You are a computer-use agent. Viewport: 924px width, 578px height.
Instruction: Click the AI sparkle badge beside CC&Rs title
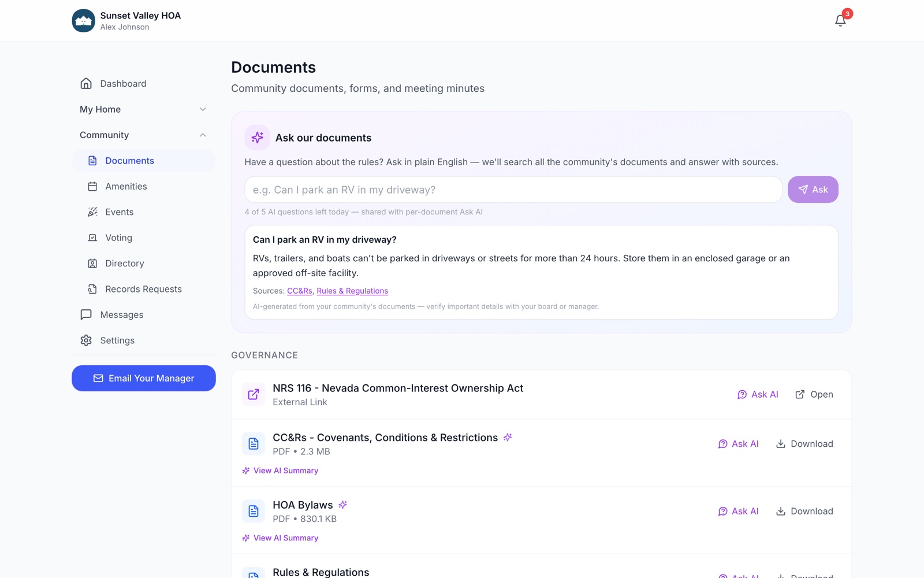click(x=508, y=438)
